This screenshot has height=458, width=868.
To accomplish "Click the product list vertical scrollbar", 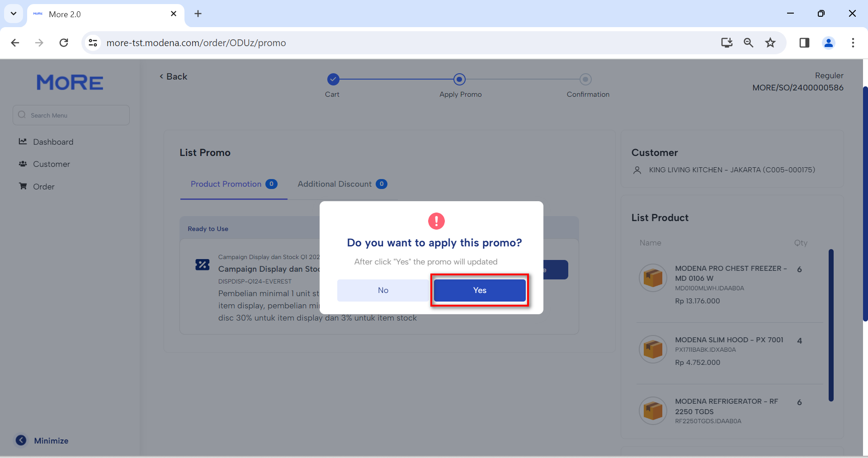I will 830,325.
